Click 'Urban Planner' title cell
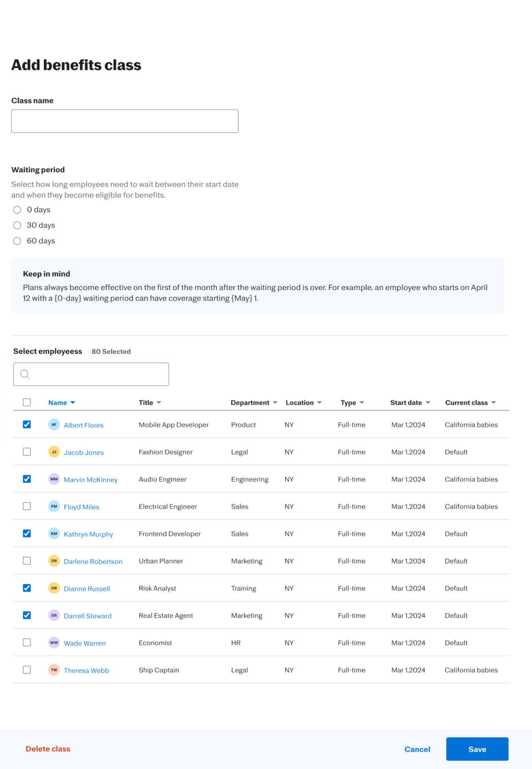Screen dimensions: 532x769 (161, 561)
